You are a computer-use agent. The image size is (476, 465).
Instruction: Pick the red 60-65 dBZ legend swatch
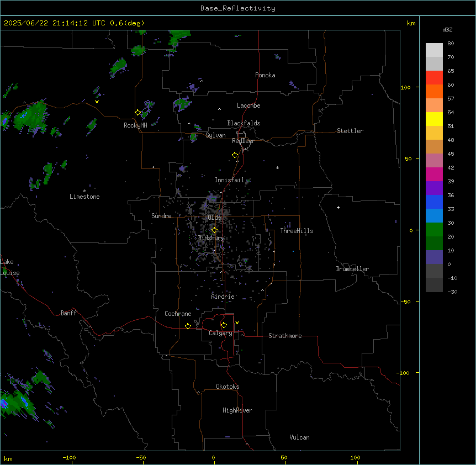(x=434, y=77)
